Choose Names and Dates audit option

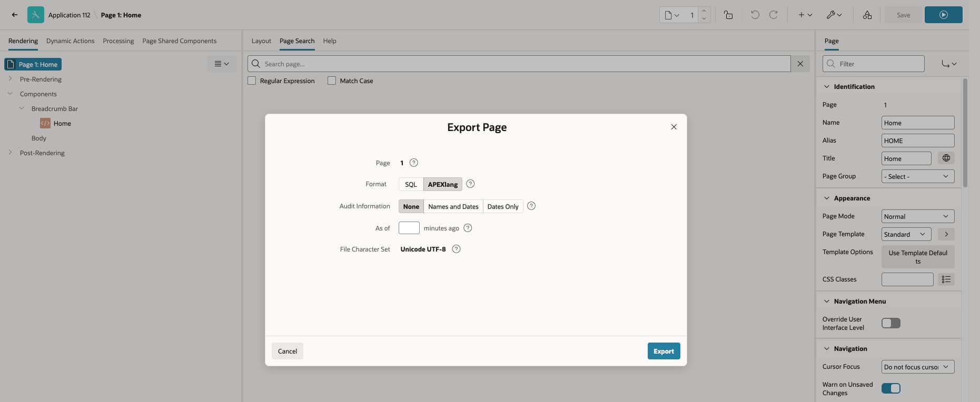coord(453,206)
